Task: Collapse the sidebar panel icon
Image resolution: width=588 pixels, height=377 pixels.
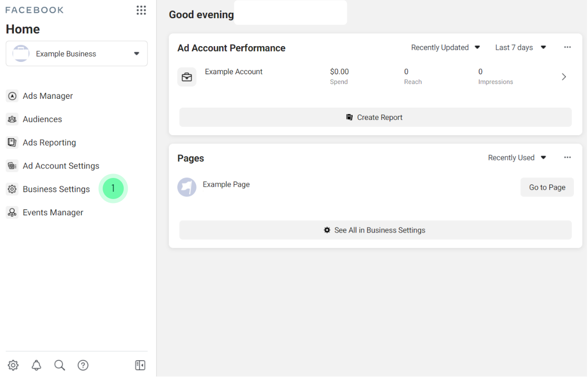Action: [x=140, y=365]
